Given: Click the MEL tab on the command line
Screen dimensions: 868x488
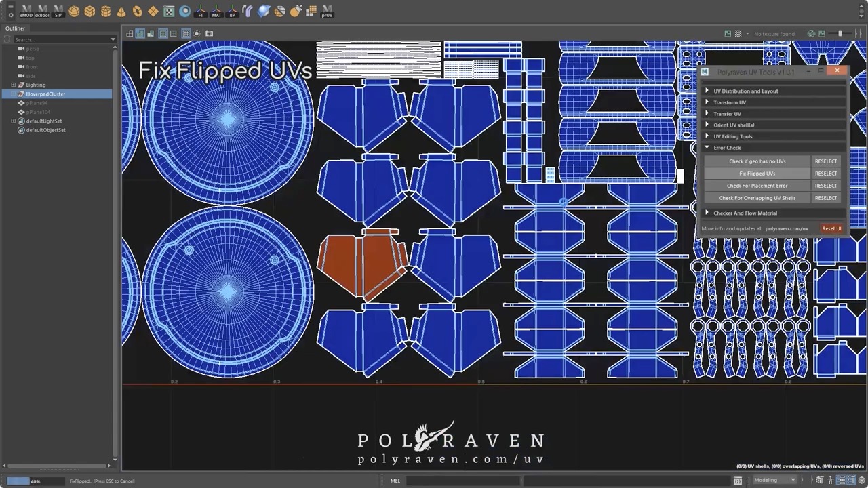Looking at the screenshot, I should pos(395,481).
